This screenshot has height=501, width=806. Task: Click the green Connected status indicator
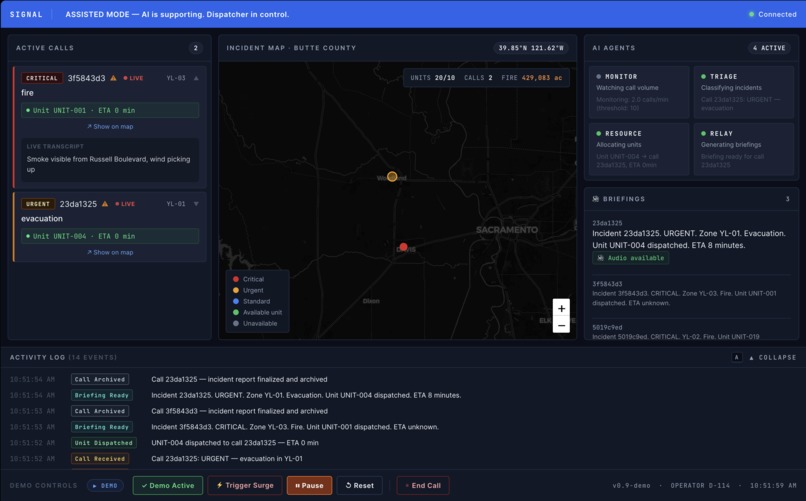773,14
